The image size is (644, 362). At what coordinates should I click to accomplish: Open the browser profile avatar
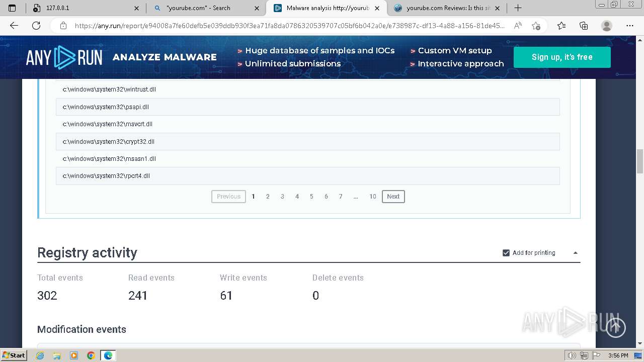click(x=607, y=26)
